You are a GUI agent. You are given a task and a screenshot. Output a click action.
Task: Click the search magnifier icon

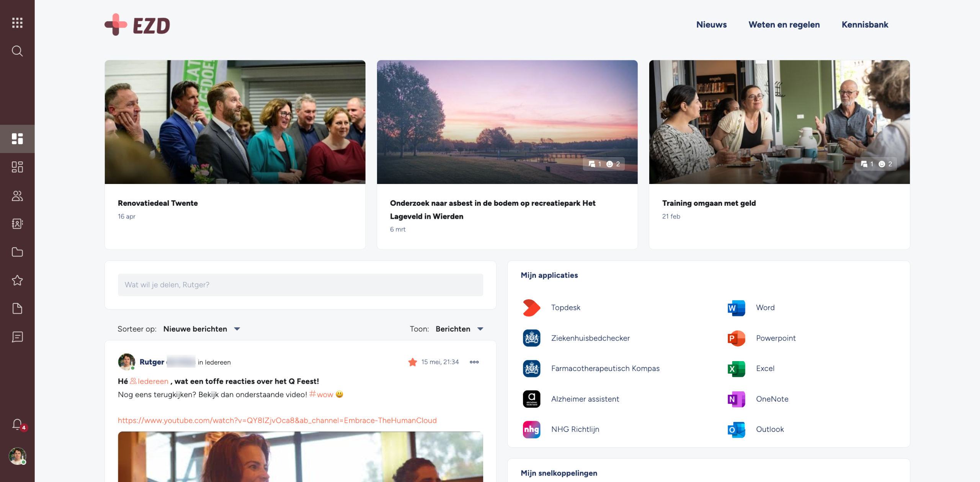[17, 51]
